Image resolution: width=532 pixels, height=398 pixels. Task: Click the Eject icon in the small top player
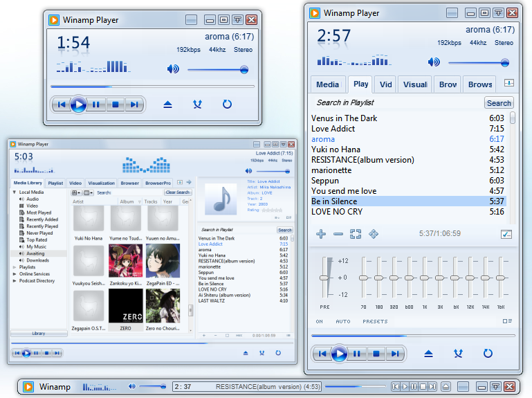tap(167, 105)
